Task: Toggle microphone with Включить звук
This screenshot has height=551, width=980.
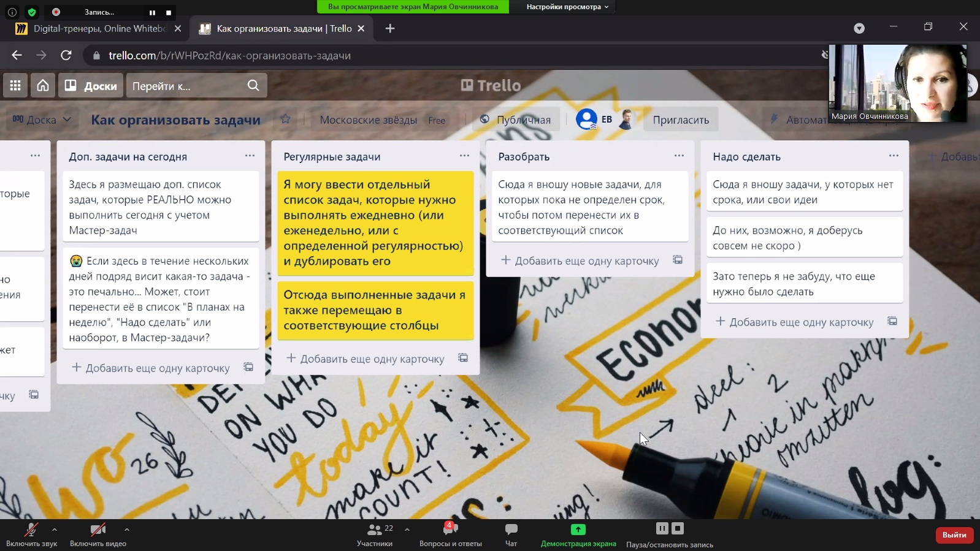Action: (31, 534)
